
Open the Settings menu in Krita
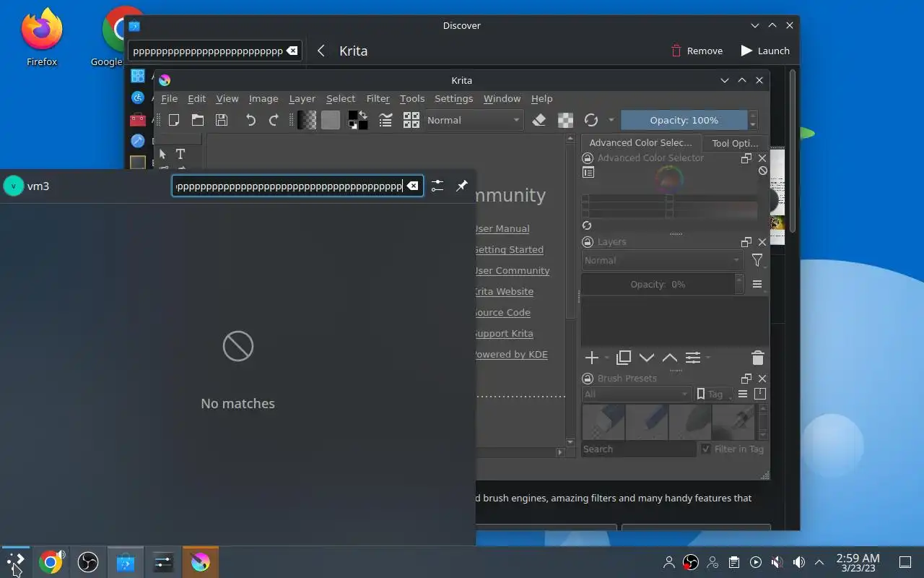tap(453, 98)
